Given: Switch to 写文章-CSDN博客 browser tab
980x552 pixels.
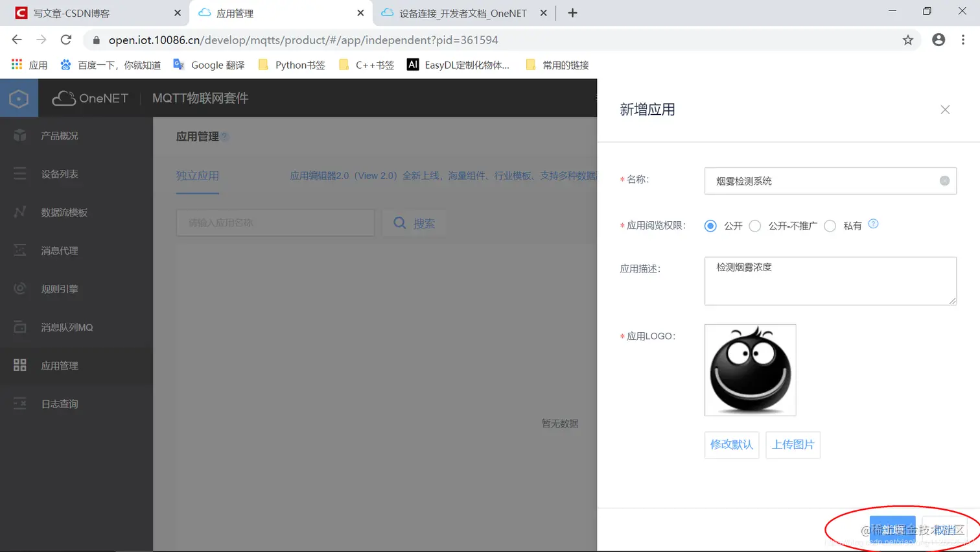Looking at the screenshot, I should 93,13.
